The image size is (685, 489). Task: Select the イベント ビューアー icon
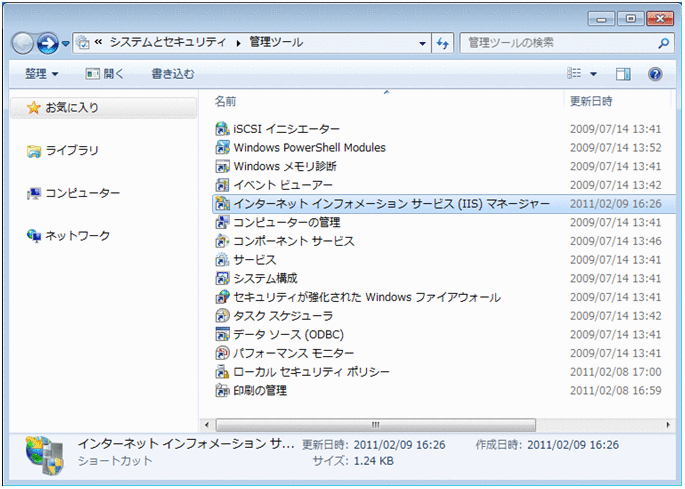point(222,185)
